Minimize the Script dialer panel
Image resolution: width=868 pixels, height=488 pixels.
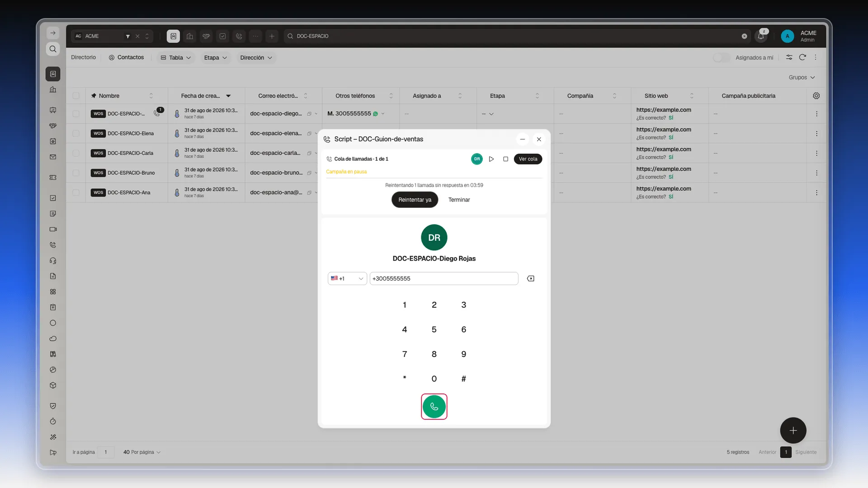pyautogui.click(x=523, y=139)
